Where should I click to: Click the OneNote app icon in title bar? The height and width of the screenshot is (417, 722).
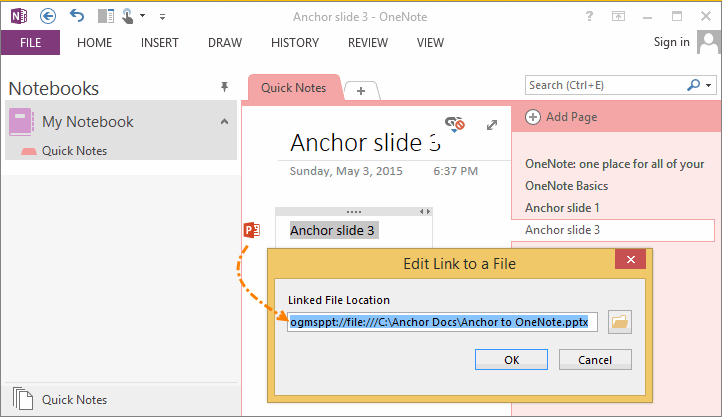pos(19,17)
